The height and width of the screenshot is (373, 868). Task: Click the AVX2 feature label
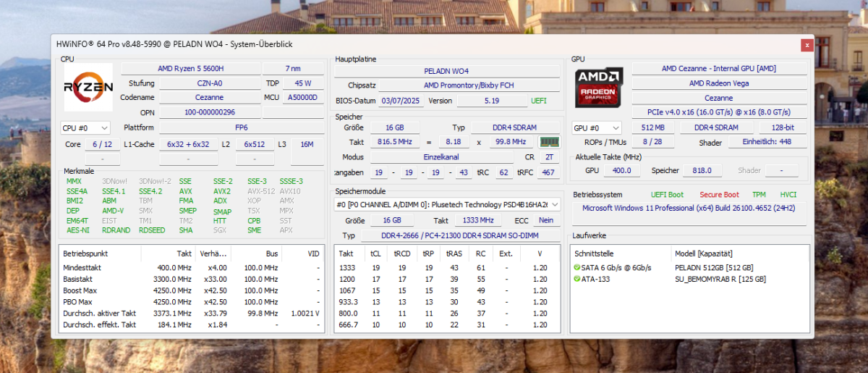[x=222, y=191]
